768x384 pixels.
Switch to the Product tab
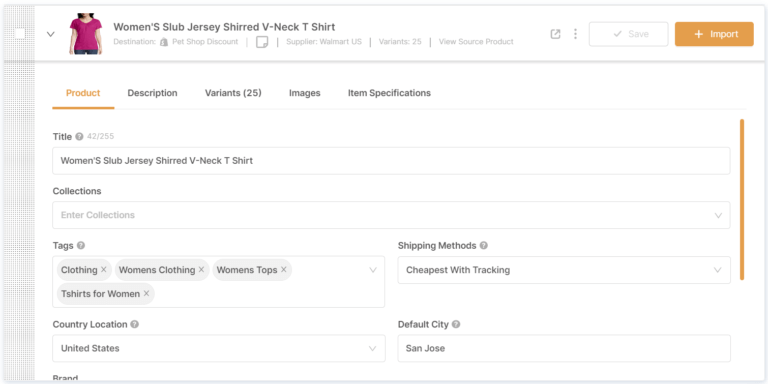83,93
